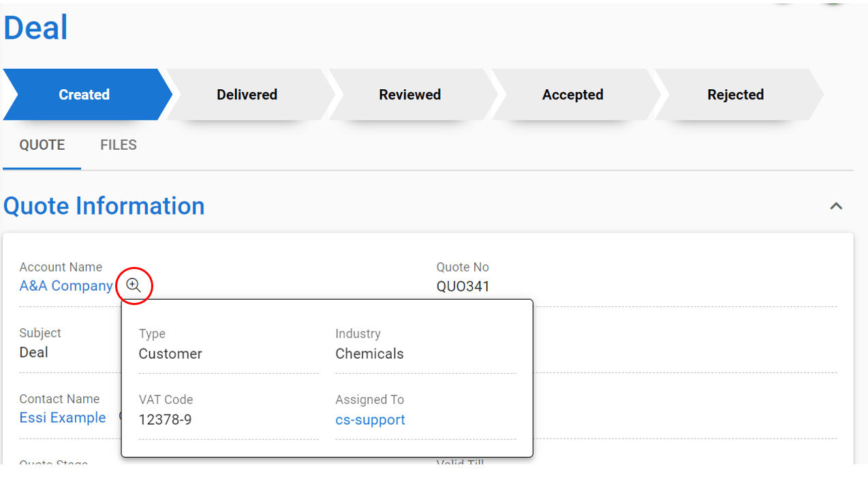Move the deal to Accepted
This screenshot has height=478, width=868.
(572, 95)
